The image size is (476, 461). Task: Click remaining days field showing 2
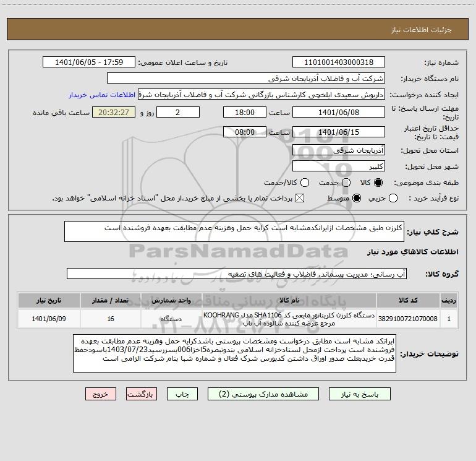click(x=178, y=112)
